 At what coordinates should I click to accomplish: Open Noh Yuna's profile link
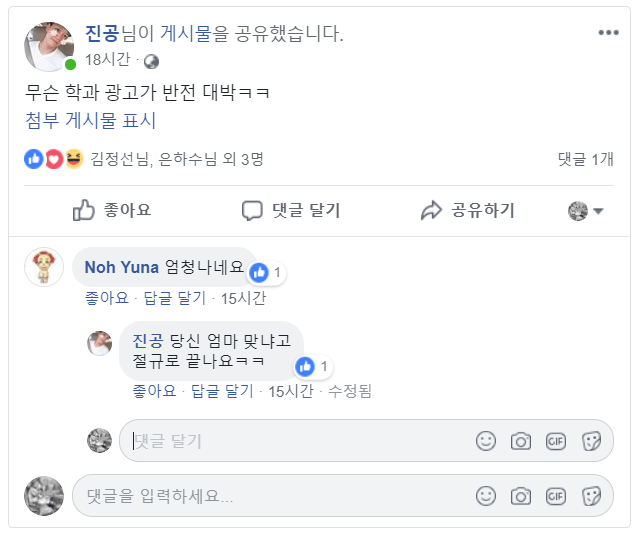tap(121, 267)
